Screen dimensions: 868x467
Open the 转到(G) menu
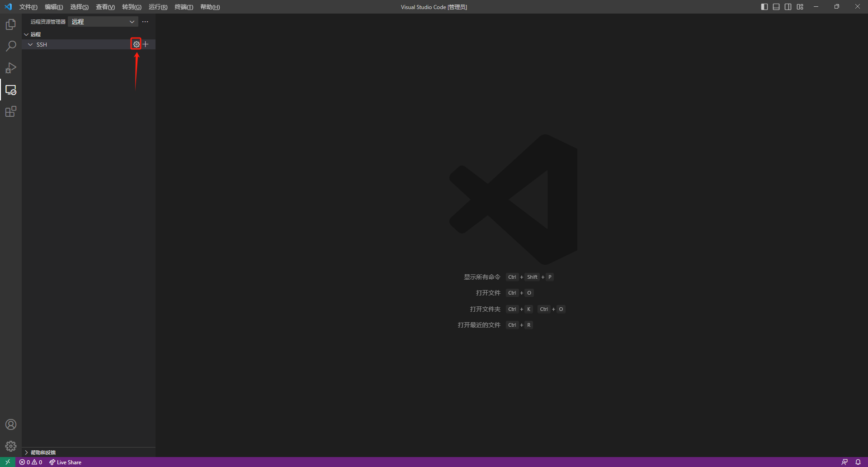(x=132, y=7)
